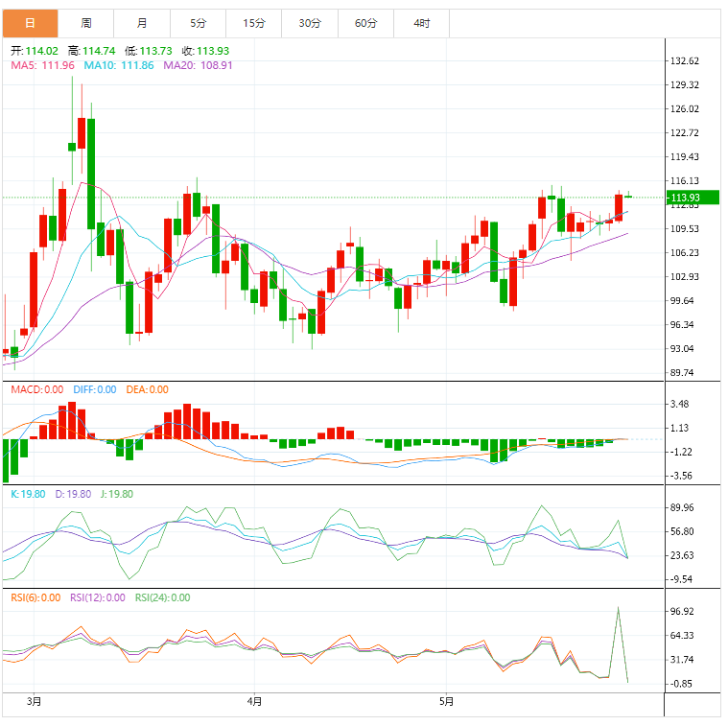Click the 129.32 price axis label
The image size is (728, 725).
point(684,85)
